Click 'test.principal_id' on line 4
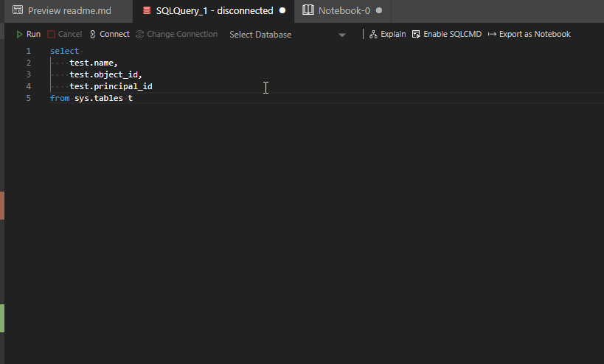The width and height of the screenshot is (604, 364). coord(111,86)
